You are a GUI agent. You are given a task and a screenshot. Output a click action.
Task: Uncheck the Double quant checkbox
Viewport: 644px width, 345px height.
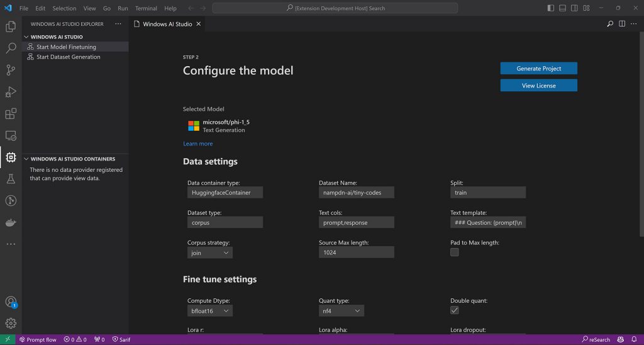454,310
